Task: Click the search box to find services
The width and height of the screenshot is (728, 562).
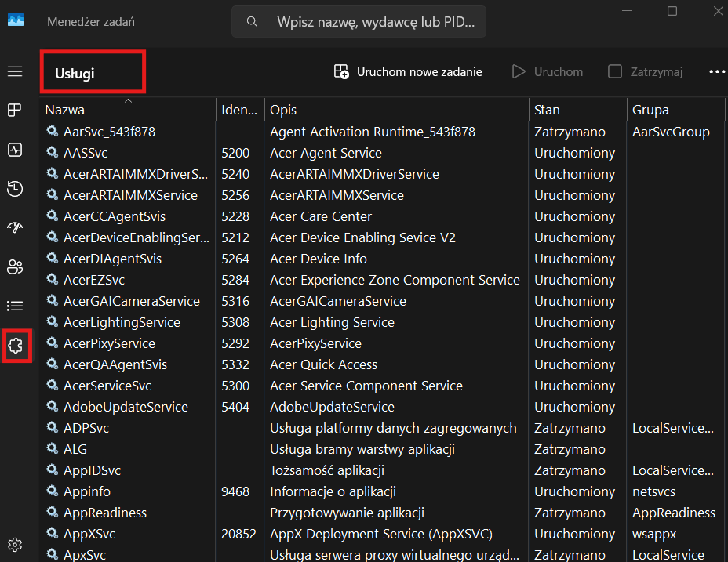Action: click(374, 22)
